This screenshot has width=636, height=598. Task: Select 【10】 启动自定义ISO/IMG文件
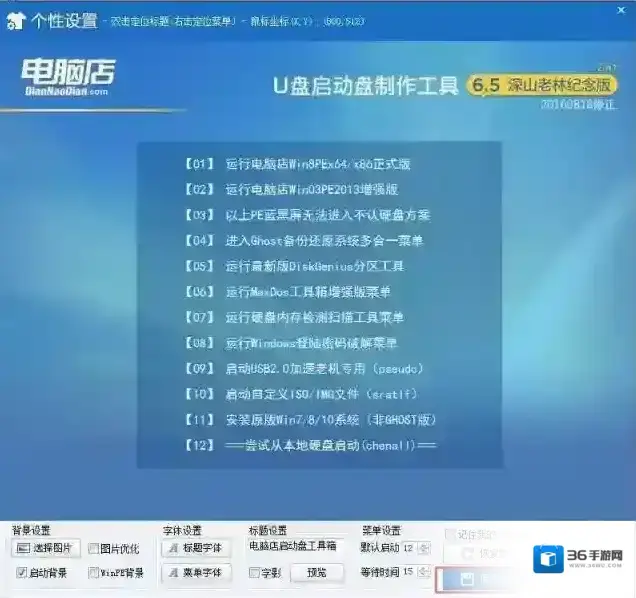click(301, 394)
